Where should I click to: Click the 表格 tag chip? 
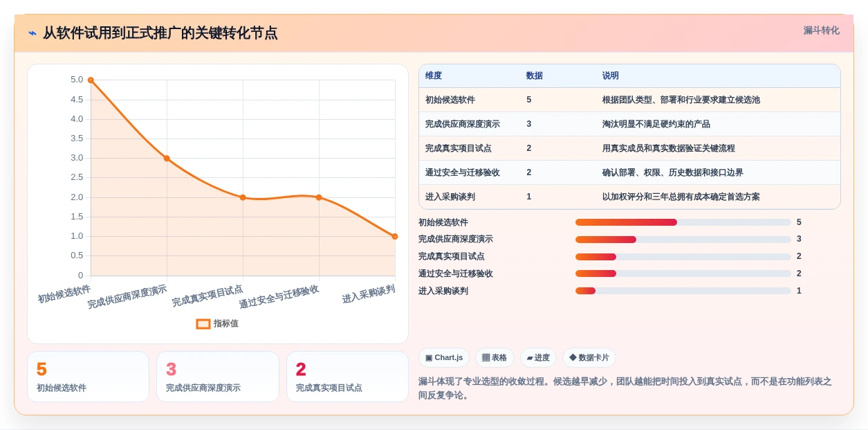(x=495, y=357)
